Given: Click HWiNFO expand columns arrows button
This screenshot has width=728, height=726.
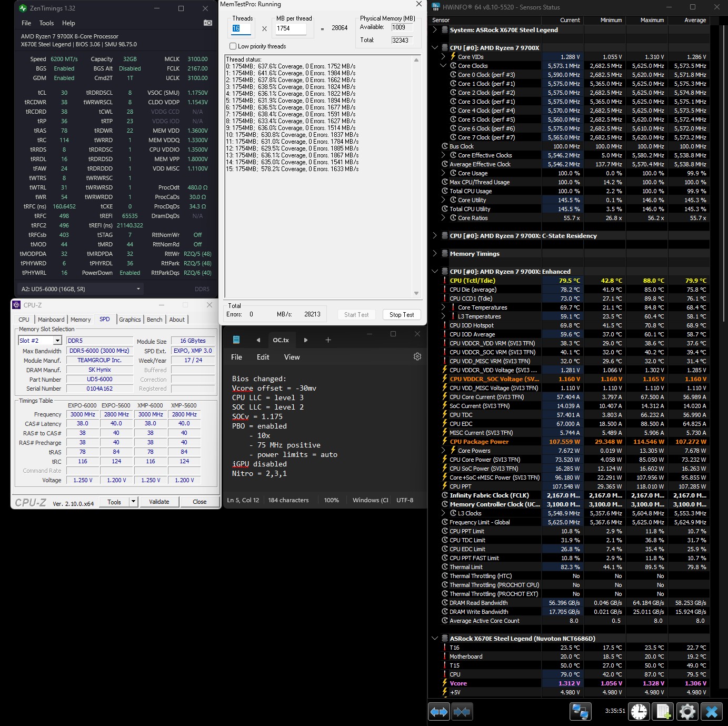Looking at the screenshot, I should click(x=439, y=712).
